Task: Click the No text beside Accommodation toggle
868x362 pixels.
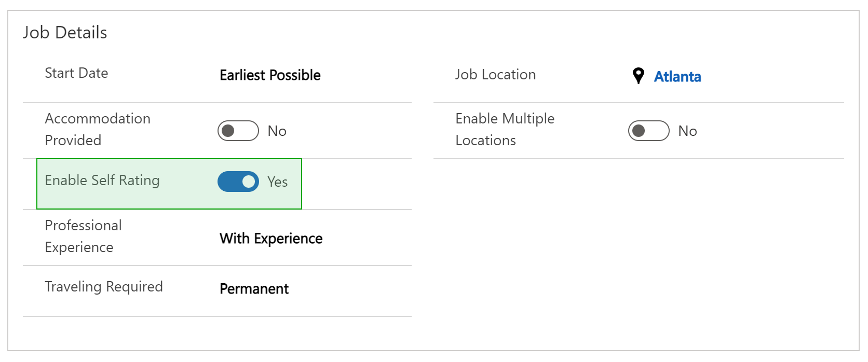Action: coord(277,131)
